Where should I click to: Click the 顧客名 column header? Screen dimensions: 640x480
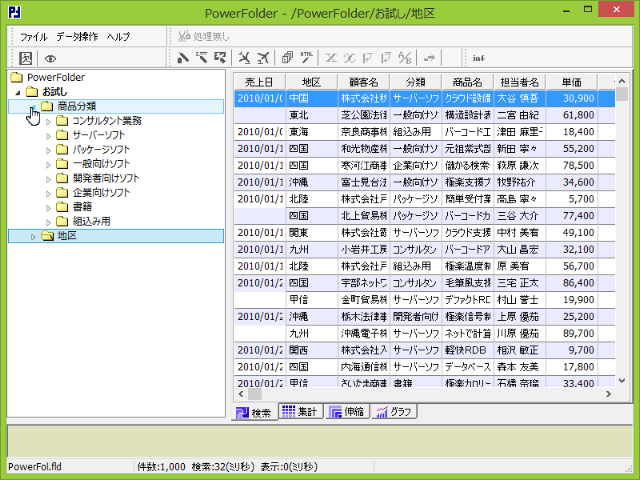(x=364, y=82)
